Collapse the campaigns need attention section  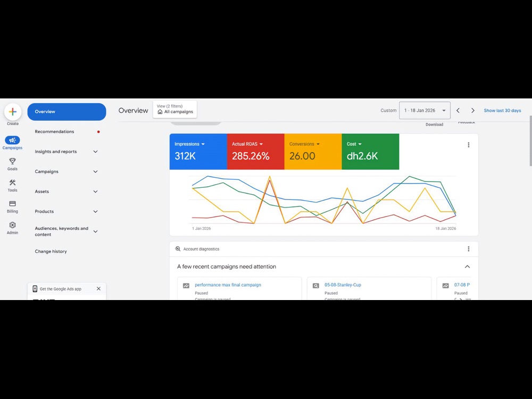pyautogui.click(x=467, y=267)
